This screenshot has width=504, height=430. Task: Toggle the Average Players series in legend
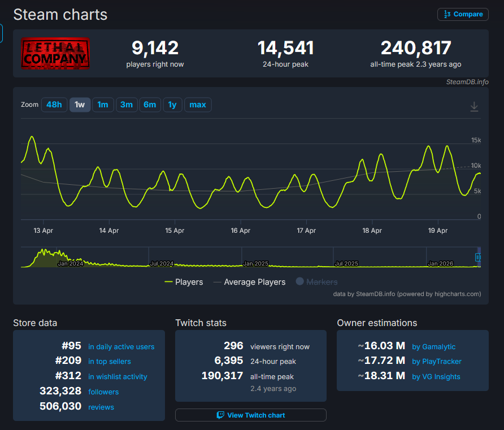249,282
